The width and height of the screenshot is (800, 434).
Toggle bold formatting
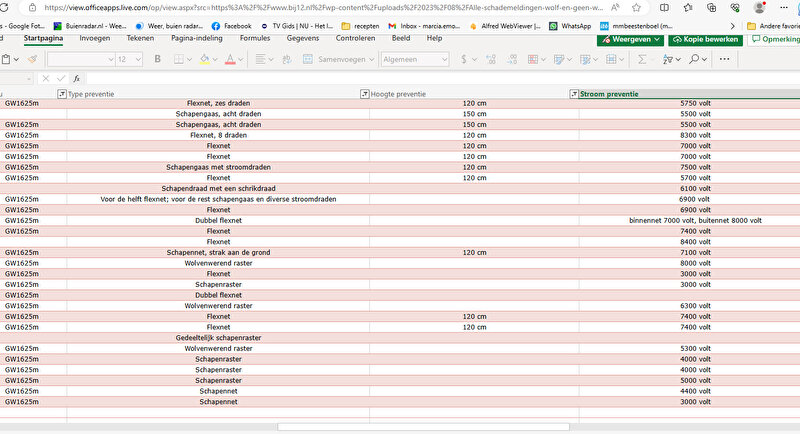[158, 59]
